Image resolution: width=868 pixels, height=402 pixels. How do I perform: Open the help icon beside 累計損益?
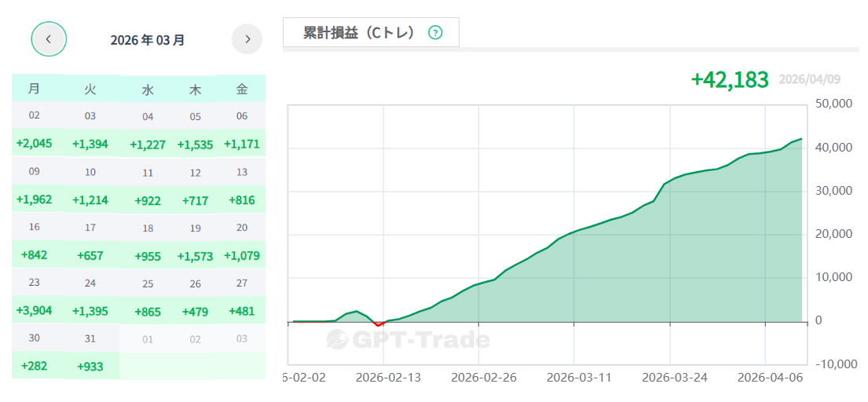pos(435,33)
